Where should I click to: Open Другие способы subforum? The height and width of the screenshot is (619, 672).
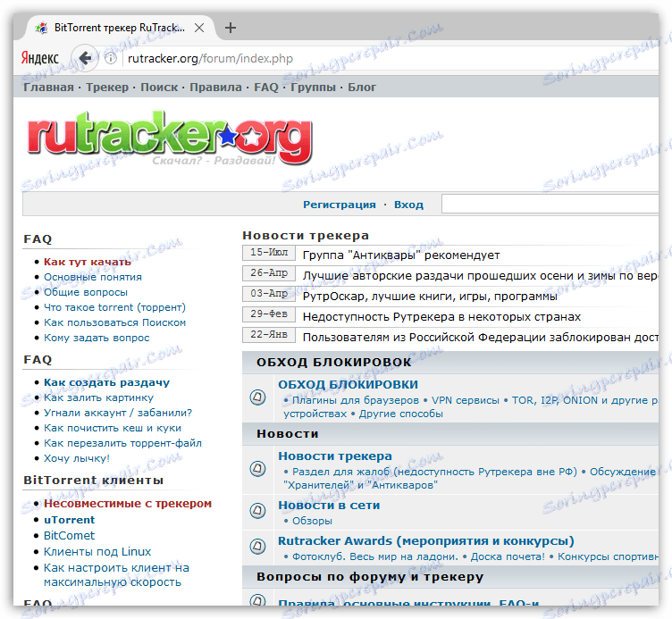[400, 414]
